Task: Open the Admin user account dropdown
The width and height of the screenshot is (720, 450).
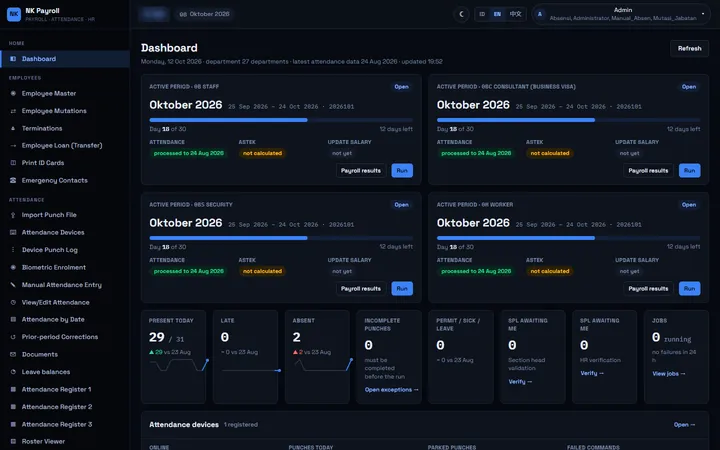Action: [x=621, y=14]
